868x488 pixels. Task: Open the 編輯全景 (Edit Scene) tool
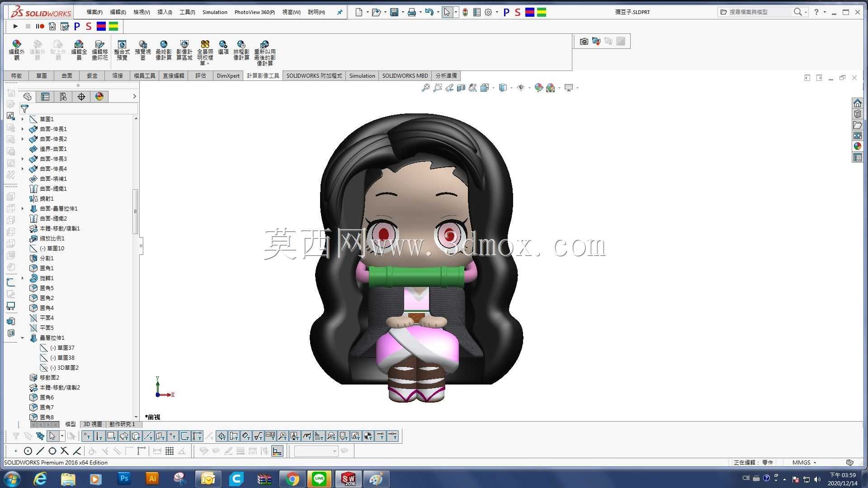pos(79,50)
